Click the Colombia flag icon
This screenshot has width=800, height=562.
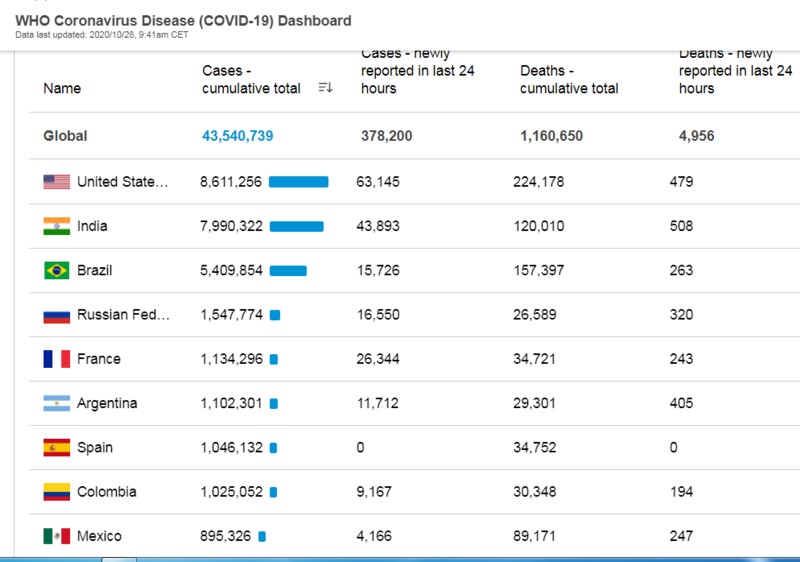[57, 492]
